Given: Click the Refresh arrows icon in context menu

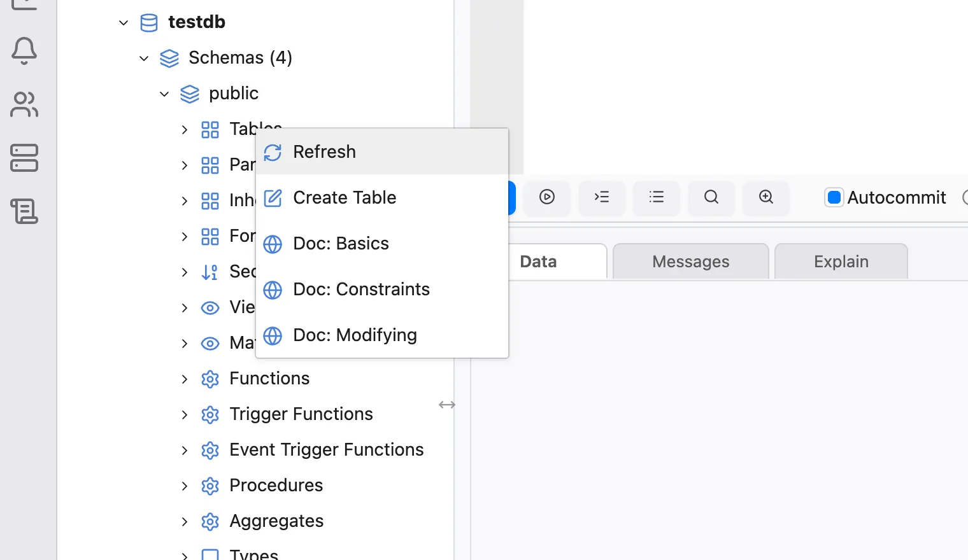Looking at the screenshot, I should click(273, 153).
